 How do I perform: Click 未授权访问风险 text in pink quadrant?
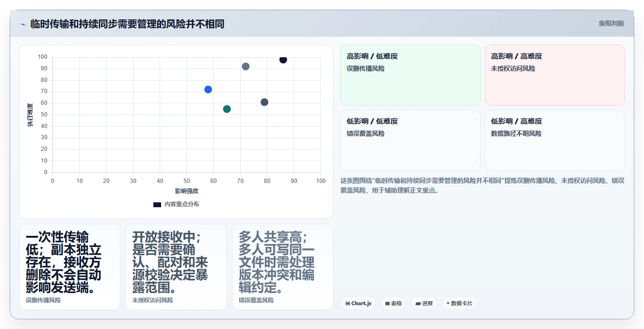(513, 69)
